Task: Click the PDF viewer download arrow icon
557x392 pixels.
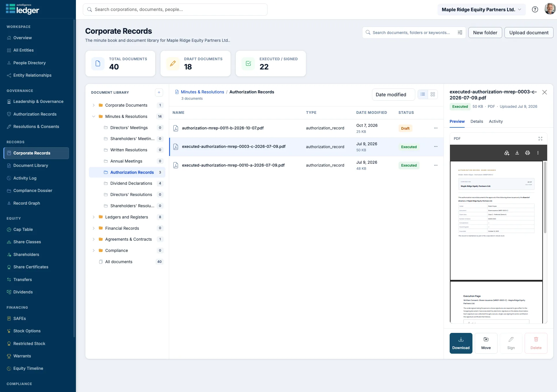Action: point(517,153)
